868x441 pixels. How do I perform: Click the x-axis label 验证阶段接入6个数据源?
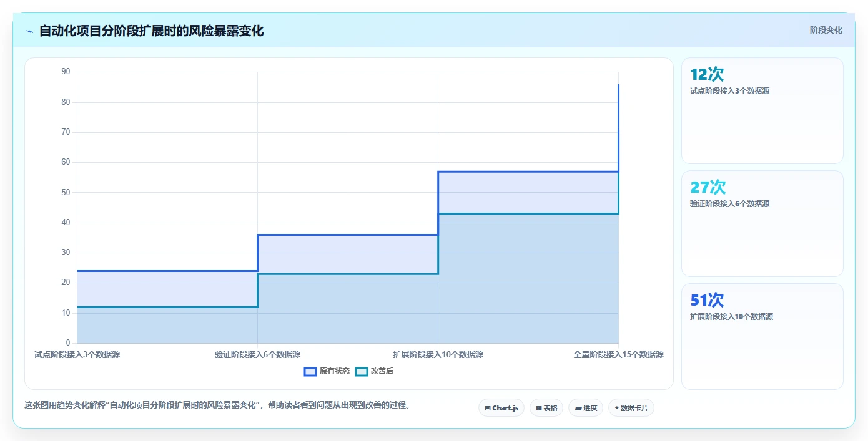tap(258, 354)
